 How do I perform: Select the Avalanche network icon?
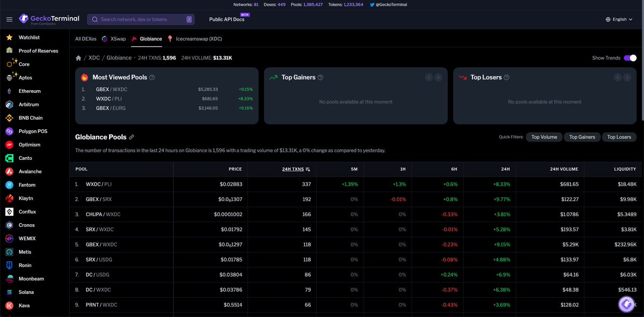(x=9, y=172)
